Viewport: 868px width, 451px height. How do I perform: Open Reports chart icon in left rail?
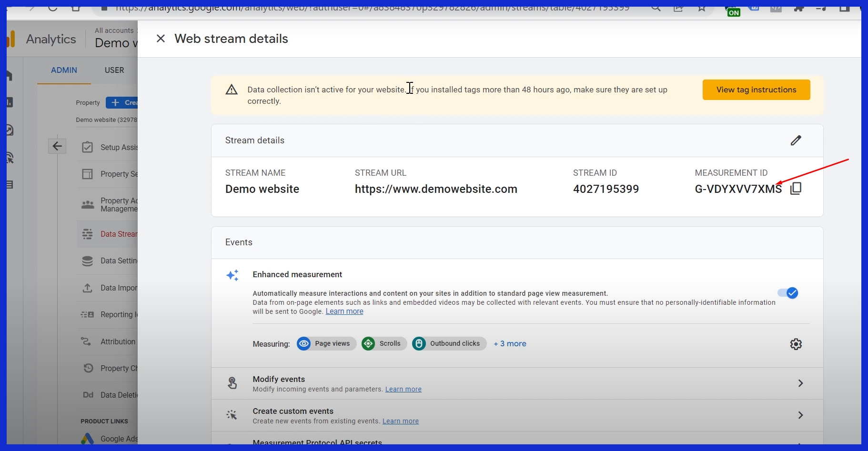click(10, 102)
